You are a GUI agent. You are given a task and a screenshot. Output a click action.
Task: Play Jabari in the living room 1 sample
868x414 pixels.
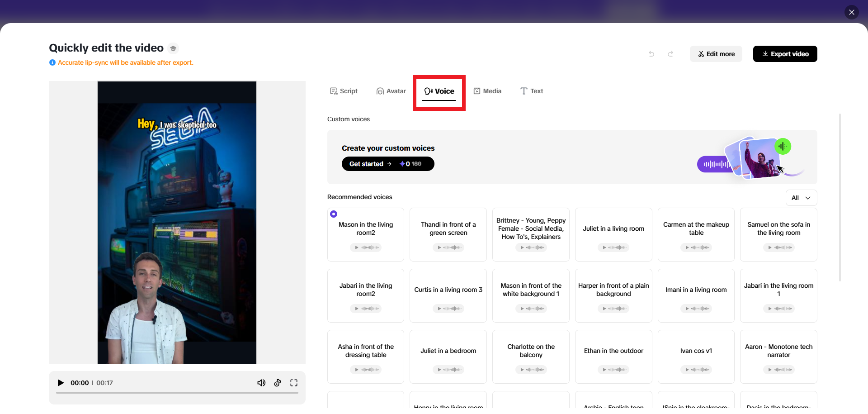(779, 309)
